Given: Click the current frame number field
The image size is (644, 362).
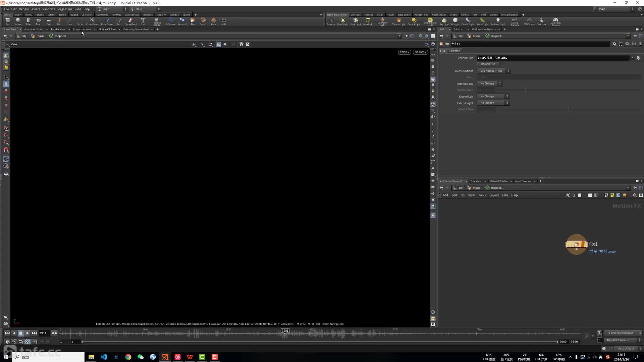Looking at the screenshot, I should point(44,333).
